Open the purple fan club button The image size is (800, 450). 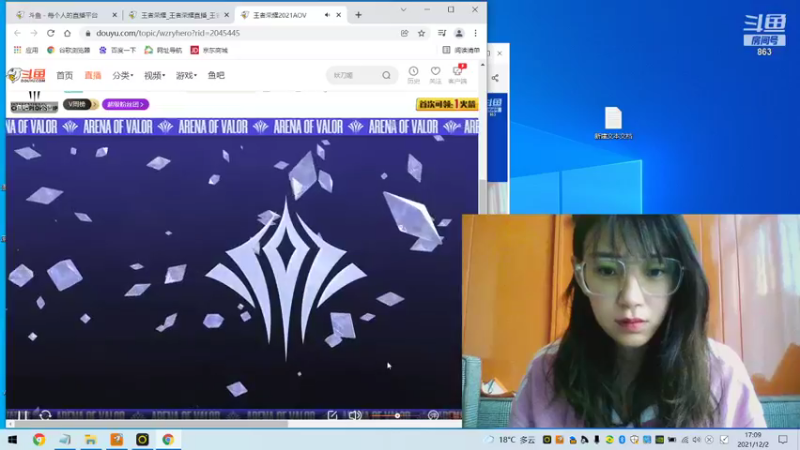pos(126,104)
